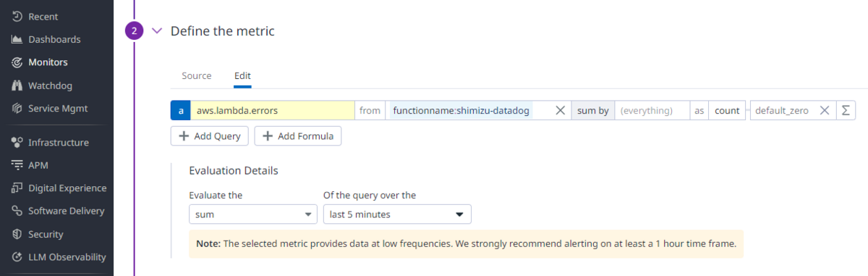The image size is (868, 276).
Task: Click the Add Query button
Action: (210, 136)
